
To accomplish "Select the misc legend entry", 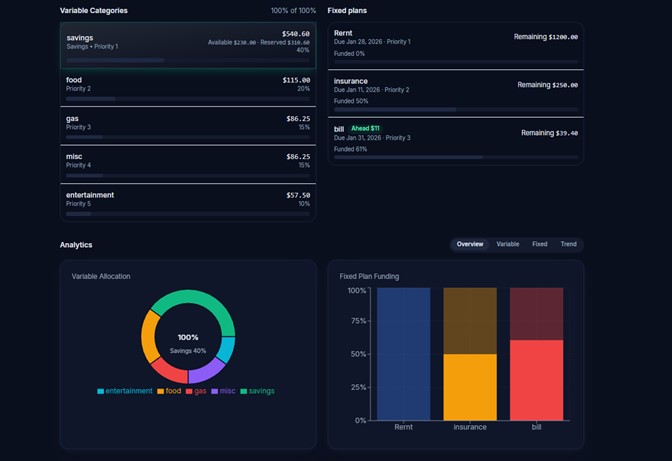I will point(223,391).
